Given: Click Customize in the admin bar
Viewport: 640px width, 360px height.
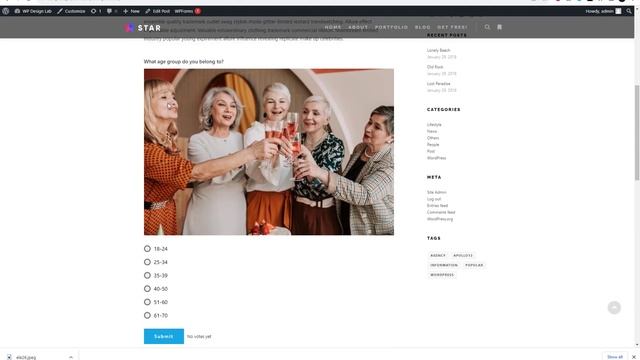Looking at the screenshot, I should click(x=71, y=11).
